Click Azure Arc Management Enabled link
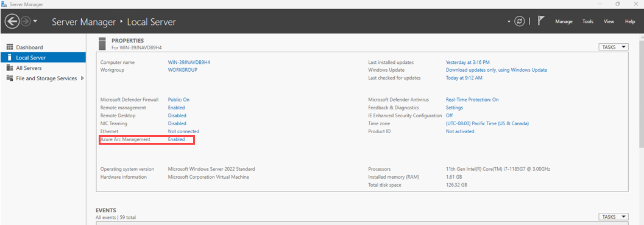The width and height of the screenshot is (644, 225). pos(176,139)
